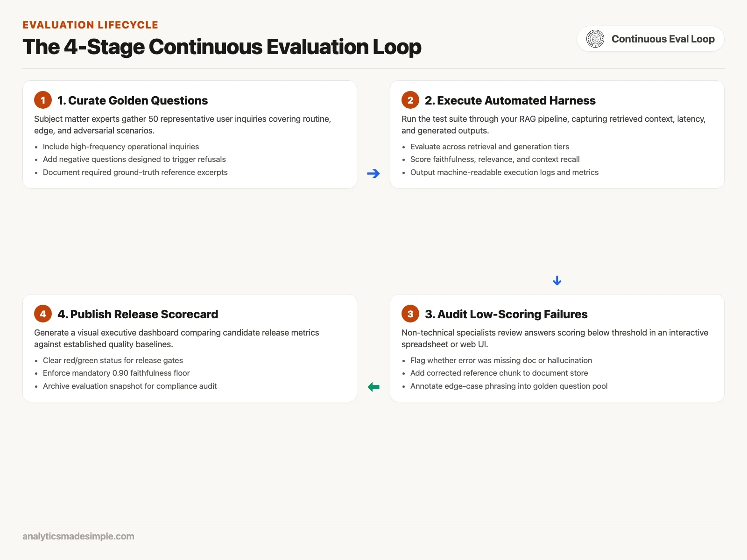Open the analyticsmadesimple.com footer link
This screenshot has width=747, height=560.
click(78, 536)
